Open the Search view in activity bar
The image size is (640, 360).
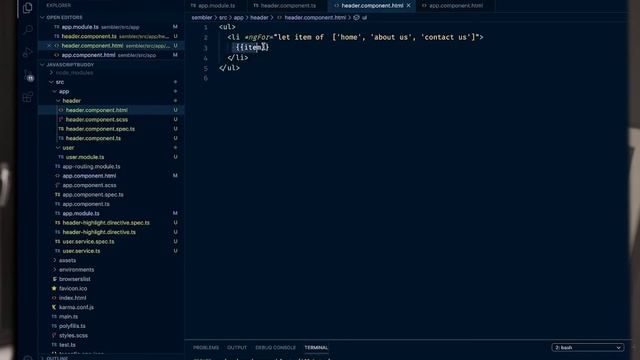(27, 30)
